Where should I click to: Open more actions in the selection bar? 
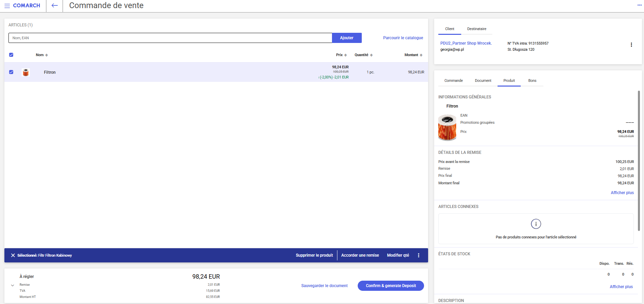click(419, 255)
